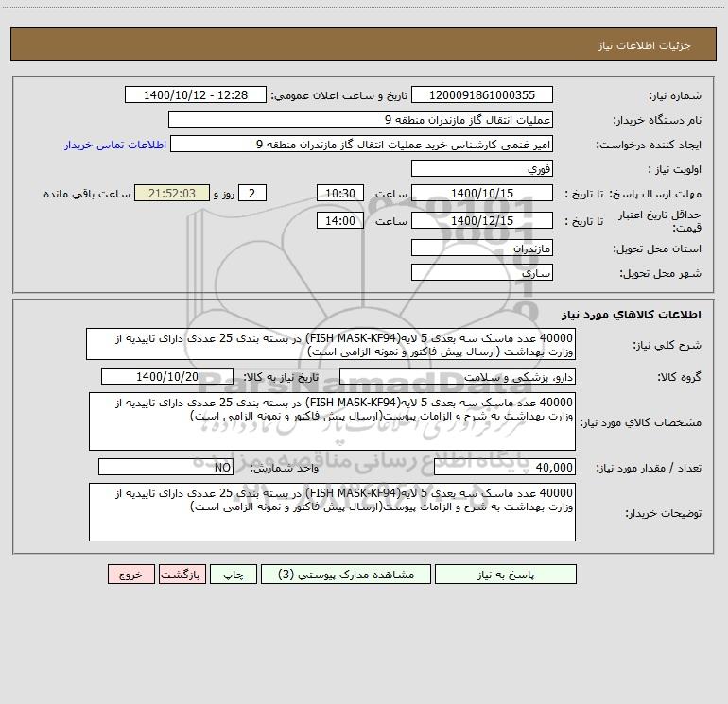Click the شهر محل تحویل label
The height and width of the screenshot is (704, 728).
coord(661,273)
